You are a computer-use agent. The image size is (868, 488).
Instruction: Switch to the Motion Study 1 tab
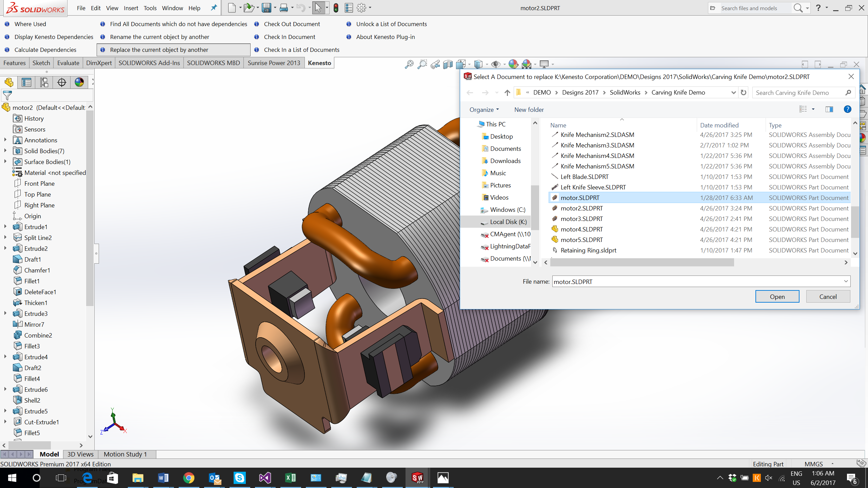point(125,454)
